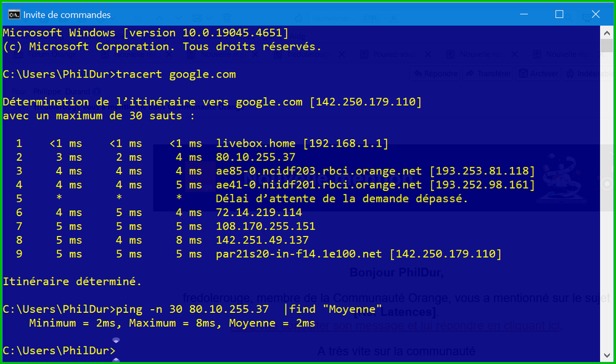Click the scrollbar up arrow
Image resolution: width=616 pixels, height=364 pixels.
[607, 31]
